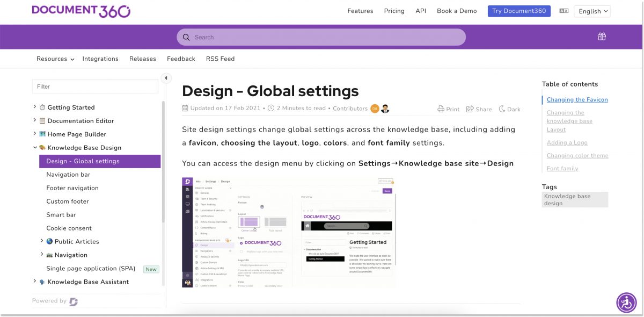The width and height of the screenshot is (644, 317).
Task: Open the English language dropdown
Action: pyautogui.click(x=592, y=11)
